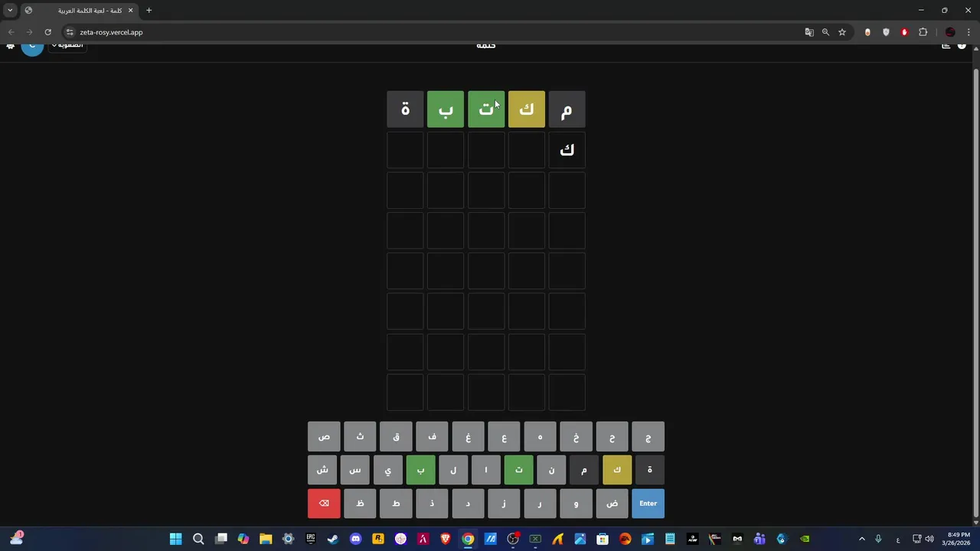980x551 pixels.
Task: Tap the ش key on keyboard
Action: 322,470
